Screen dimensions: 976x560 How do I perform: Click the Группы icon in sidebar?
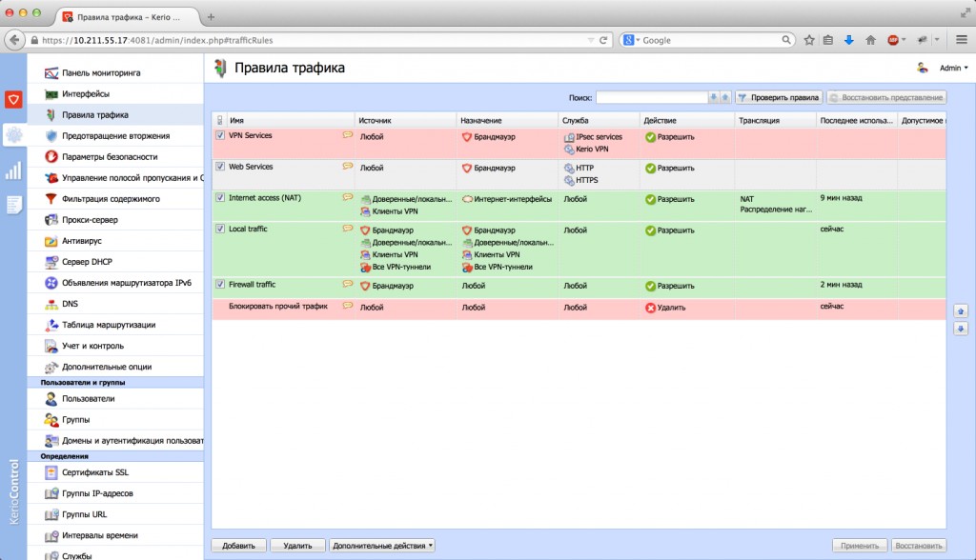pos(51,420)
